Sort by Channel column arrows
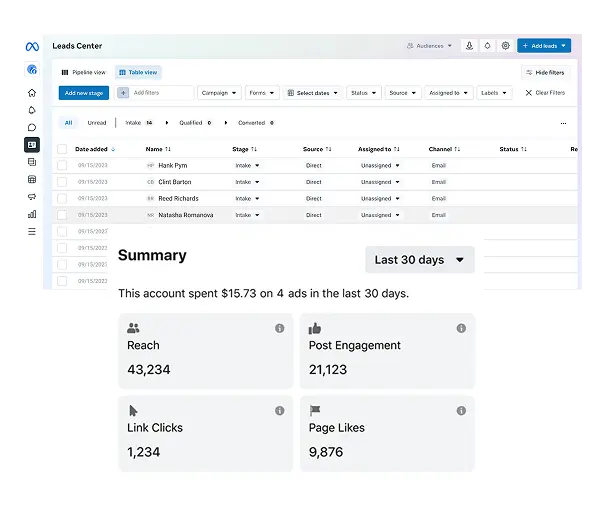 [457, 149]
